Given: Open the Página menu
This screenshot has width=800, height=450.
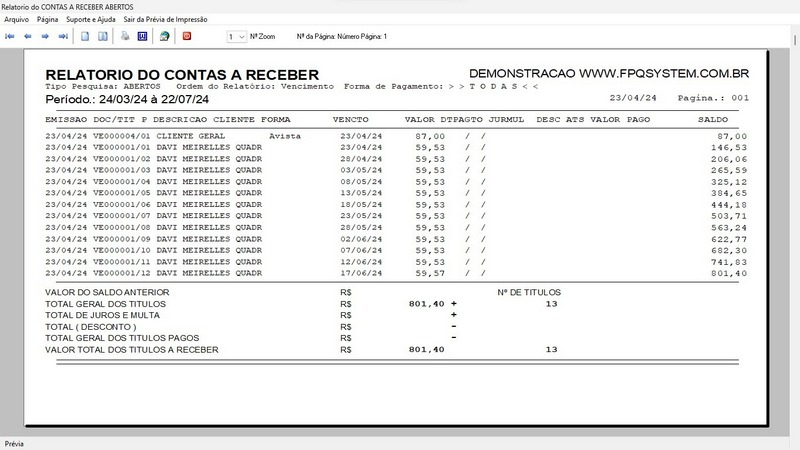Looking at the screenshot, I should click(47, 19).
